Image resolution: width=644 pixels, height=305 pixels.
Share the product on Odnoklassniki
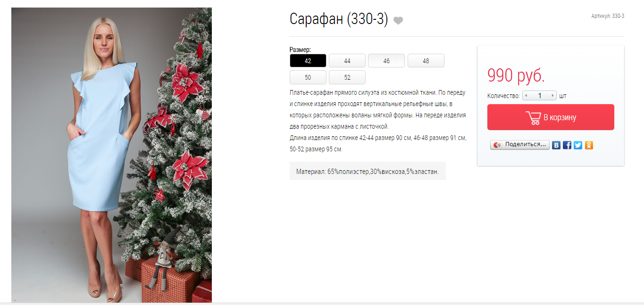[x=589, y=145]
